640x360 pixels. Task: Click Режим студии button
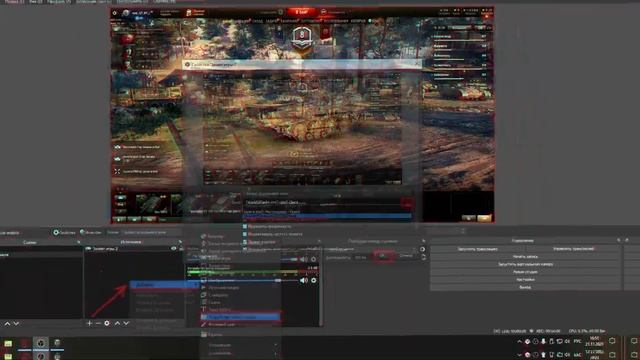pyautogui.click(x=525, y=272)
